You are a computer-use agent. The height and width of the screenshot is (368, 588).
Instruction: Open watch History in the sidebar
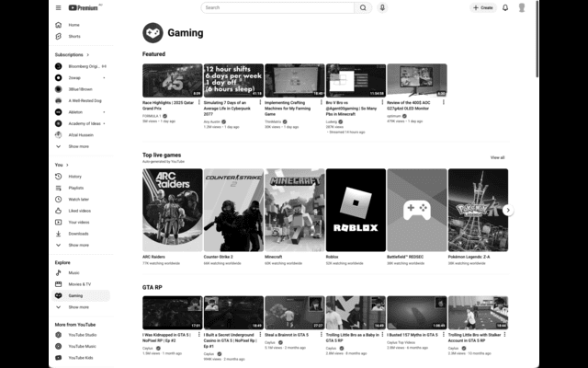(x=82, y=177)
